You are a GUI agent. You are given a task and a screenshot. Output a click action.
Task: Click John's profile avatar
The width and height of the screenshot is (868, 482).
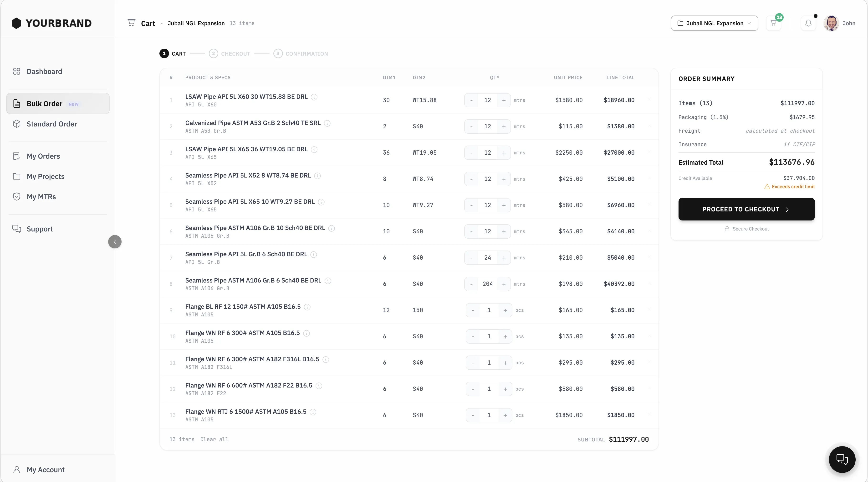[x=831, y=23]
